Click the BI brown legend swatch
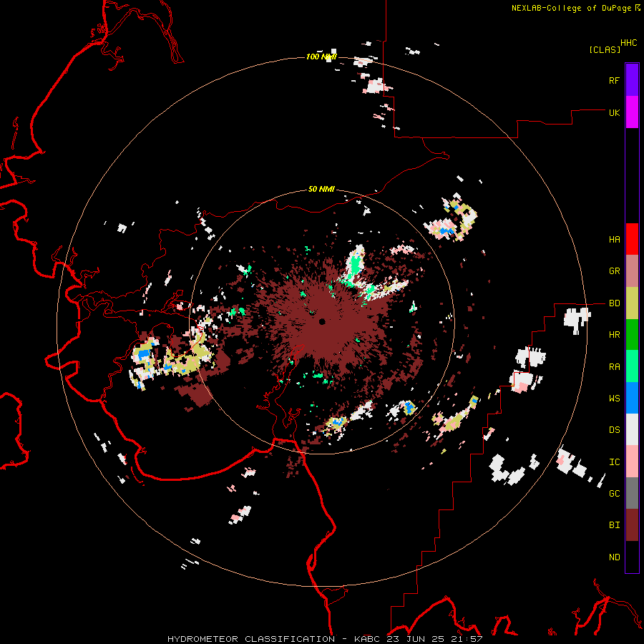 (x=632, y=525)
